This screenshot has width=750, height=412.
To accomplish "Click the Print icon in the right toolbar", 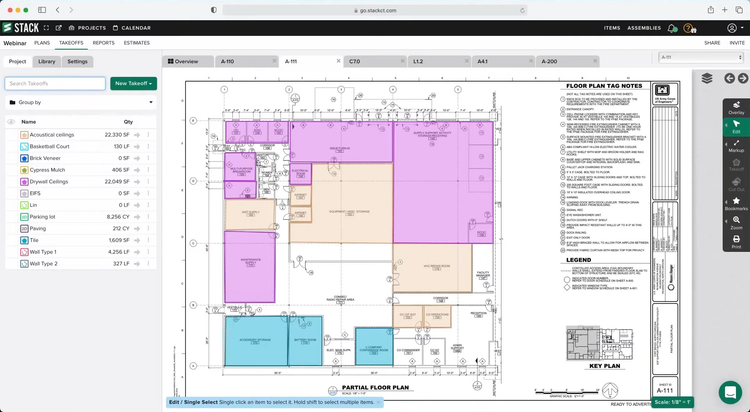I will (x=736, y=241).
